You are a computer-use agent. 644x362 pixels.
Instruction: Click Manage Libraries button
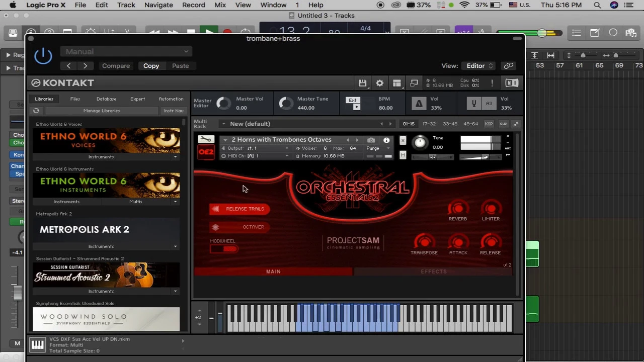[102, 111]
